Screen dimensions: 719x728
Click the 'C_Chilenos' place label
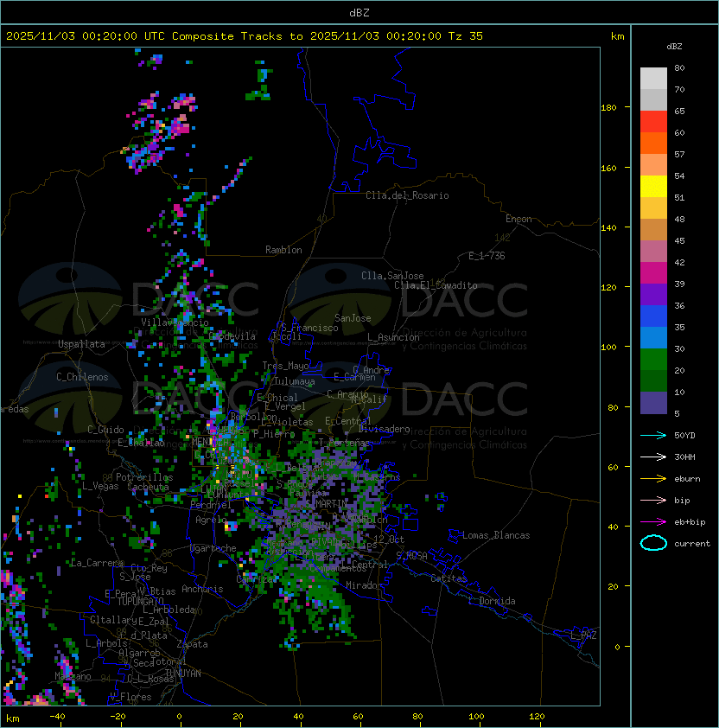(x=82, y=377)
